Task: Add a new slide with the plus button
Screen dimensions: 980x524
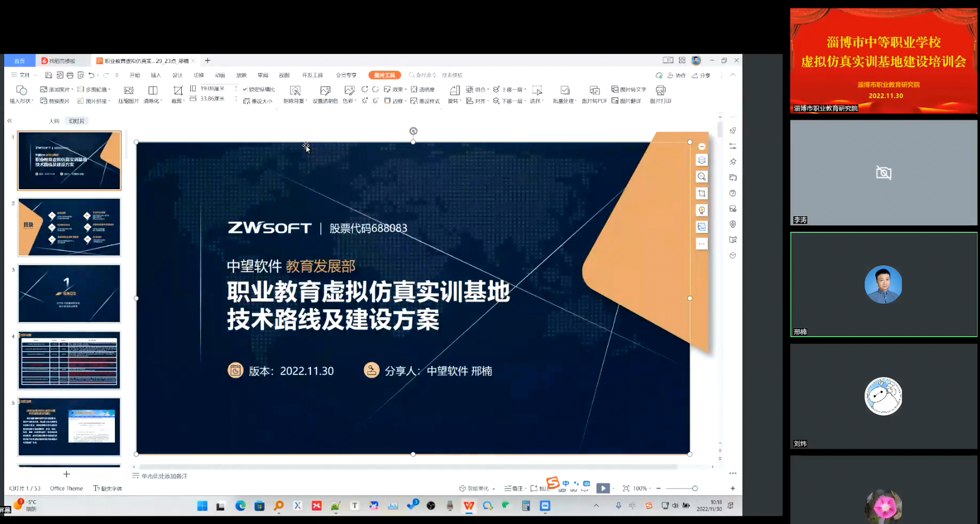Action: [x=66, y=474]
